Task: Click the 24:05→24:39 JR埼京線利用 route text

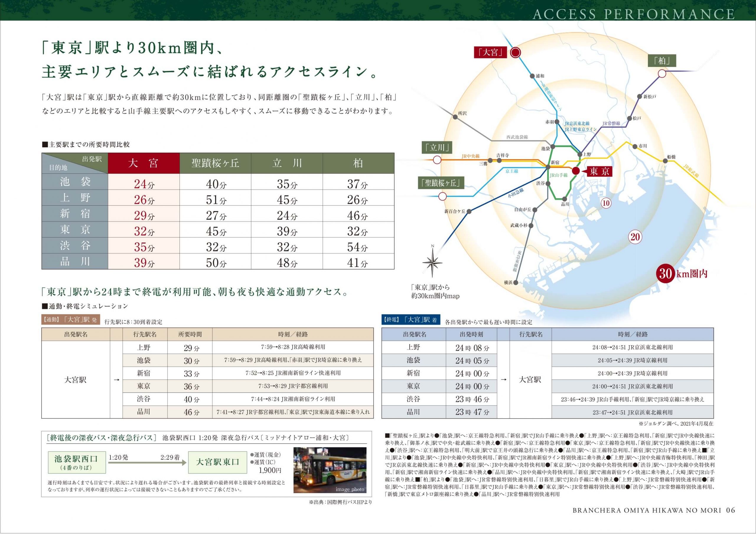Action: coord(633,360)
